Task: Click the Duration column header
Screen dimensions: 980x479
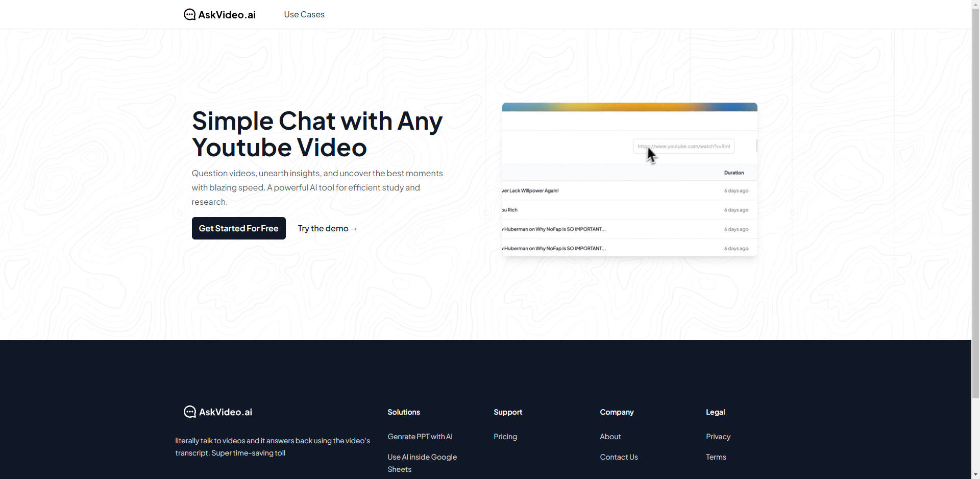Action: tap(734, 173)
